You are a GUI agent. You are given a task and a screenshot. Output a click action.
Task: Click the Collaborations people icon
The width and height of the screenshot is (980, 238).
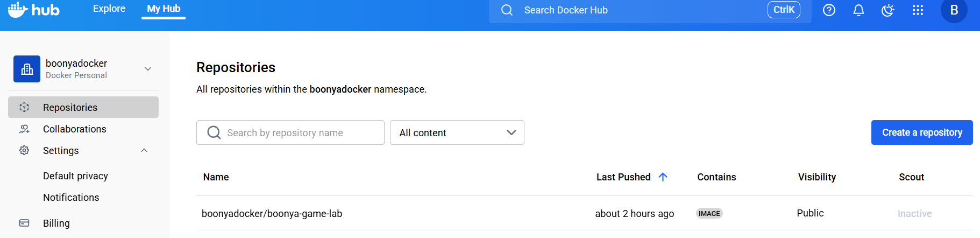tap(24, 129)
